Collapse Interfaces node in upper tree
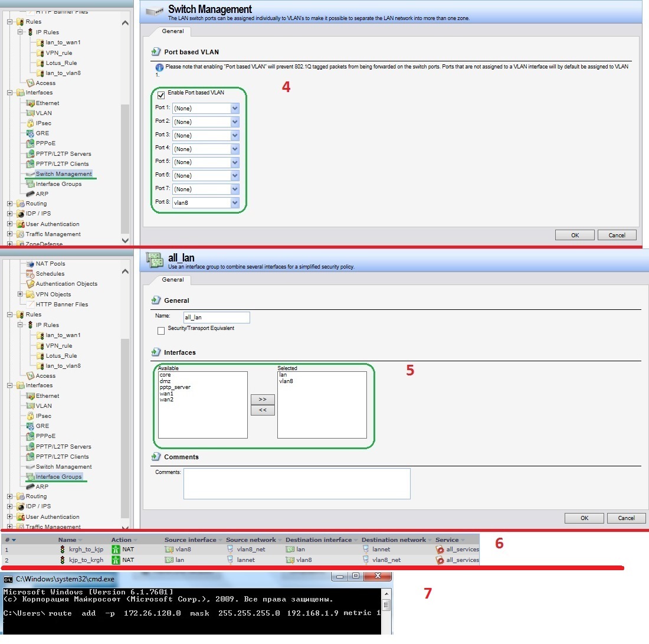The height and width of the screenshot is (644, 649). coord(9,93)
